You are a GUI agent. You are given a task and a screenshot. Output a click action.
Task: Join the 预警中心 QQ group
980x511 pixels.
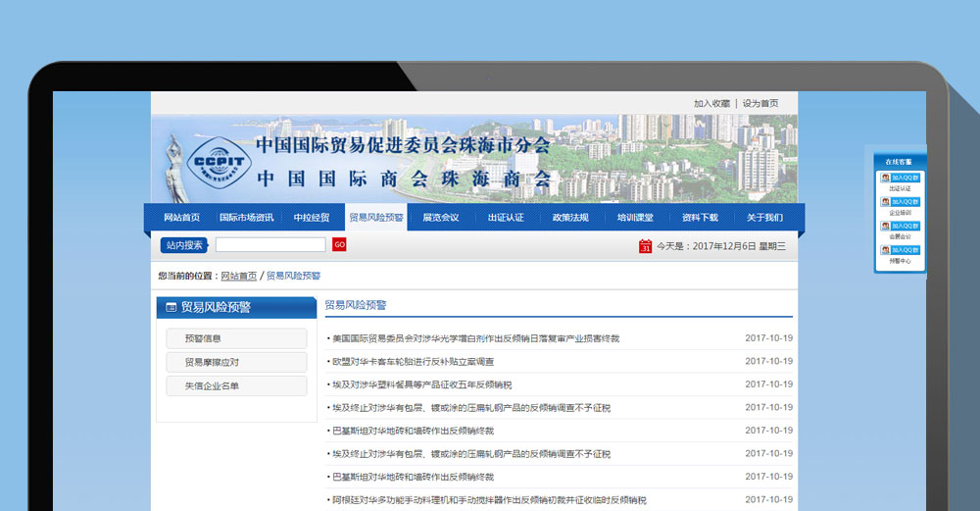click(900, 250)
